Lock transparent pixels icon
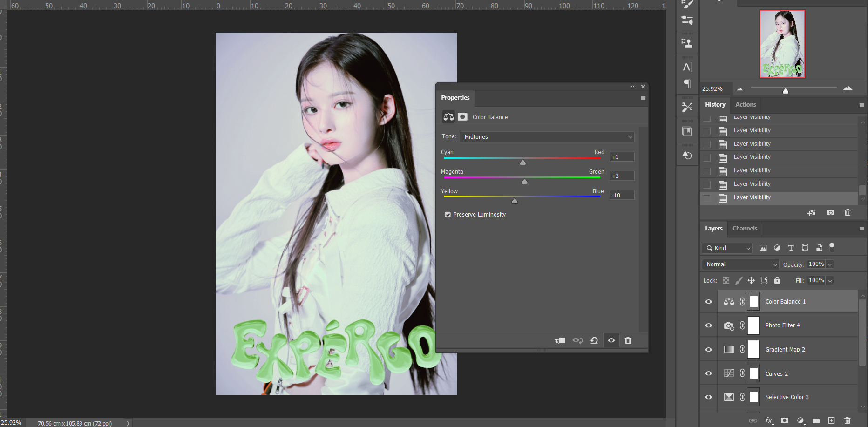This screenshot has height=427, width=868. tap(726, 280)
